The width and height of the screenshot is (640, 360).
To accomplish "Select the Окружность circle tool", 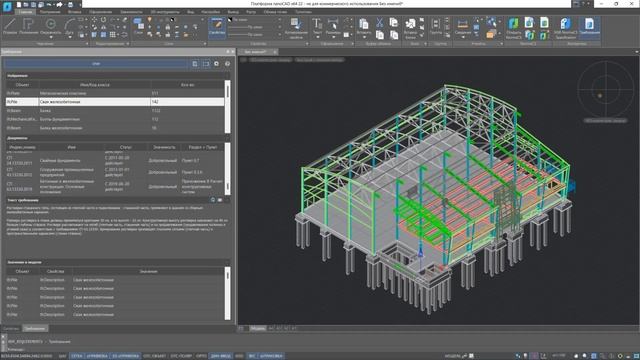I will pyautogui.click(x=51, y=25).
